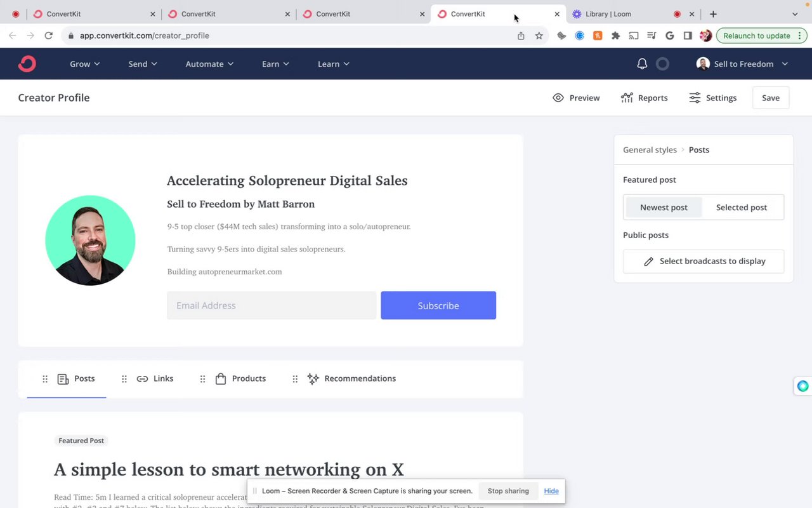Expand the Automate menu

click(x=209, y=64)
